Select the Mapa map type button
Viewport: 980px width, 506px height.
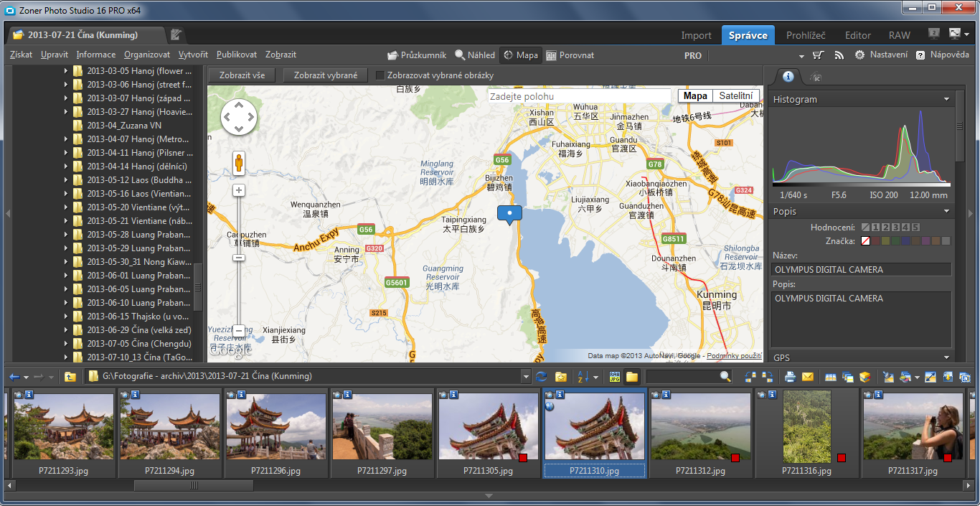[x=695, y=96]
